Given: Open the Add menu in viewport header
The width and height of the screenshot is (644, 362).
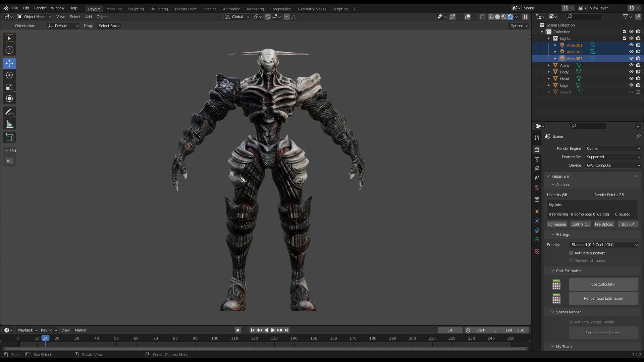Looking at the screenshot, I should 88,17.
